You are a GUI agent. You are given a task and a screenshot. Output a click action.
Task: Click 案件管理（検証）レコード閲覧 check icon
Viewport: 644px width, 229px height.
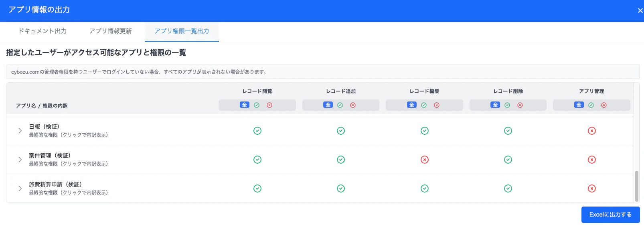click(x=257, y=160)
